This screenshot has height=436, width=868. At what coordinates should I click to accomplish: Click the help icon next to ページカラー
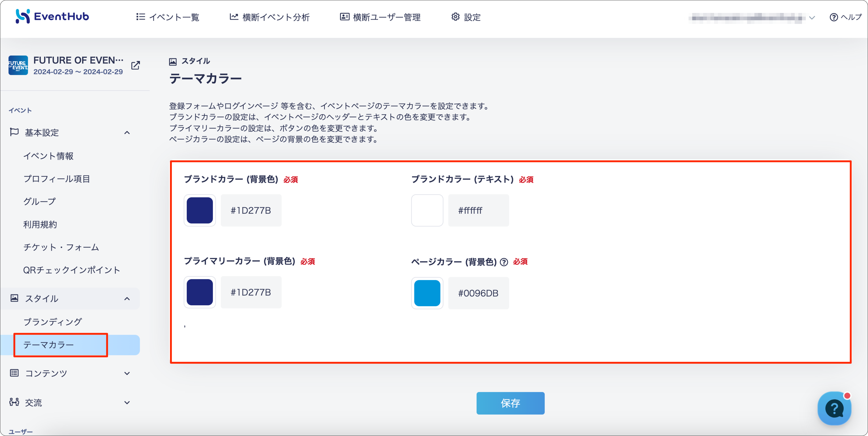[x=504, y=262]
